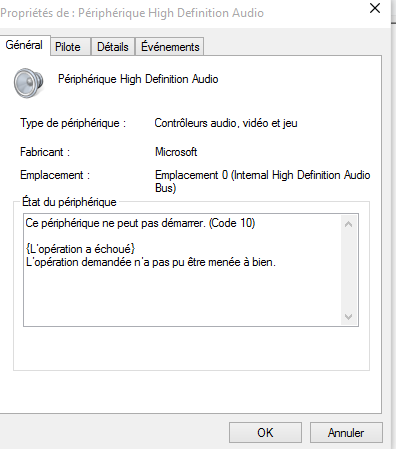Click the status box scroll up arrow
396x449 pixels.
click(x=349, y=224)
